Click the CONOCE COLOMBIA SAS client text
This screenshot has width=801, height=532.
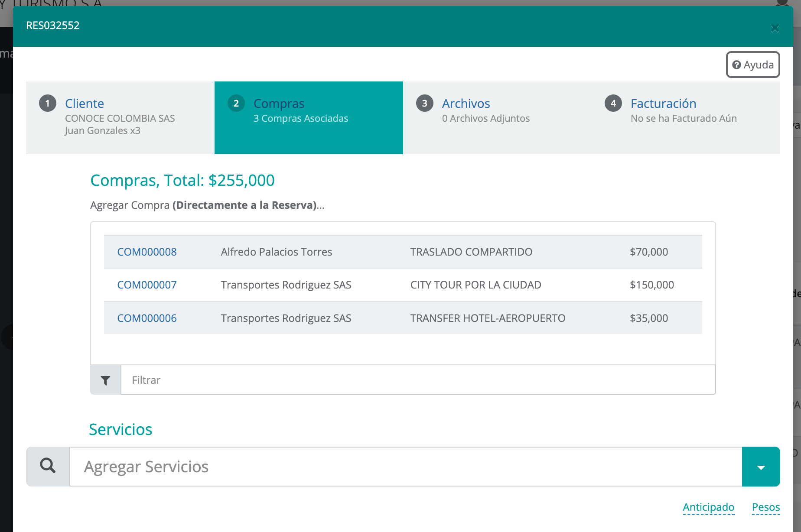[x=120, y=118]
